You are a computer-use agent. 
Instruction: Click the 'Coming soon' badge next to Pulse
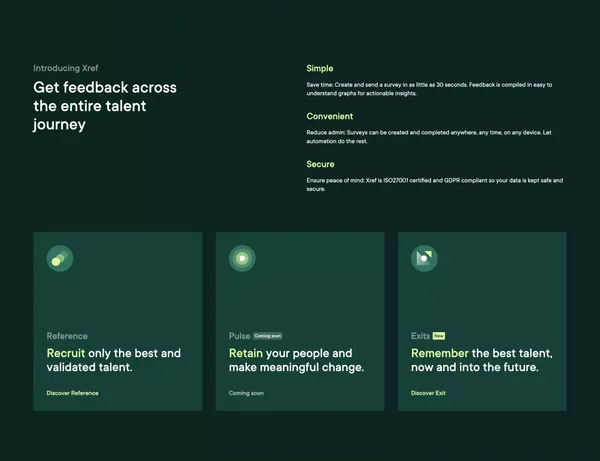(267, 336)
